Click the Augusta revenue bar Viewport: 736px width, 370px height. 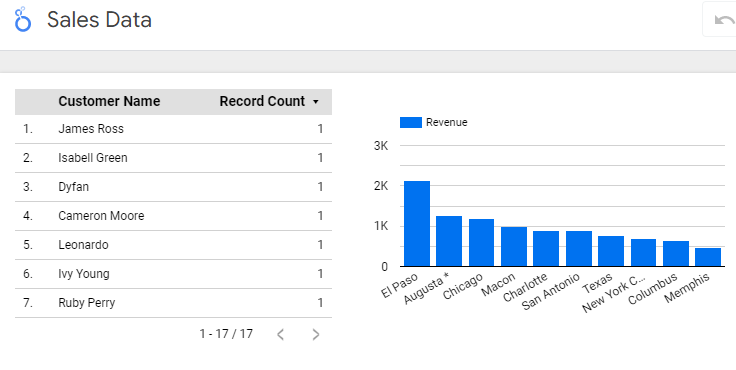[449, 241]
